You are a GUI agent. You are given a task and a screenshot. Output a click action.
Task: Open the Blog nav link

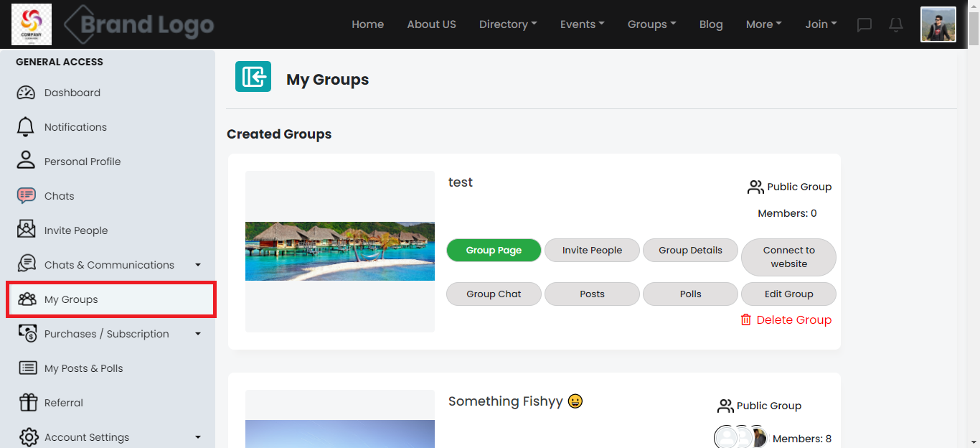pyautogui.click(x=711, y=24)
